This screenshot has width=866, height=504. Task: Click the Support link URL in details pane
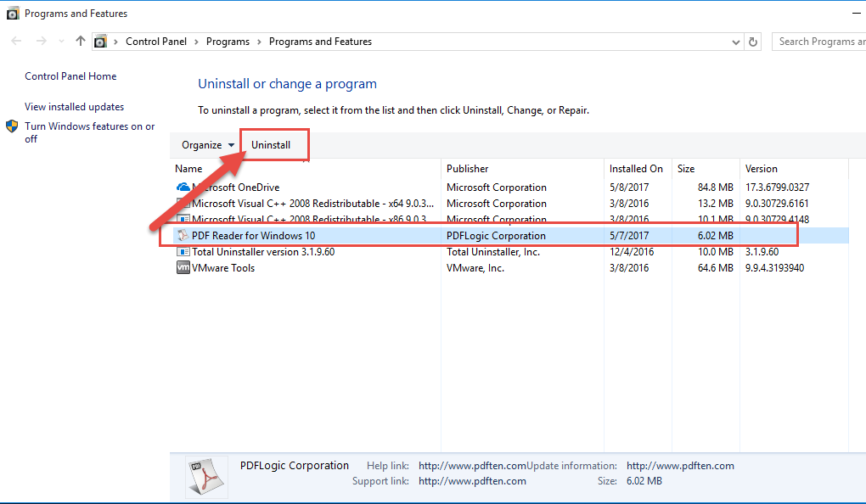click(x=472, y=481)
